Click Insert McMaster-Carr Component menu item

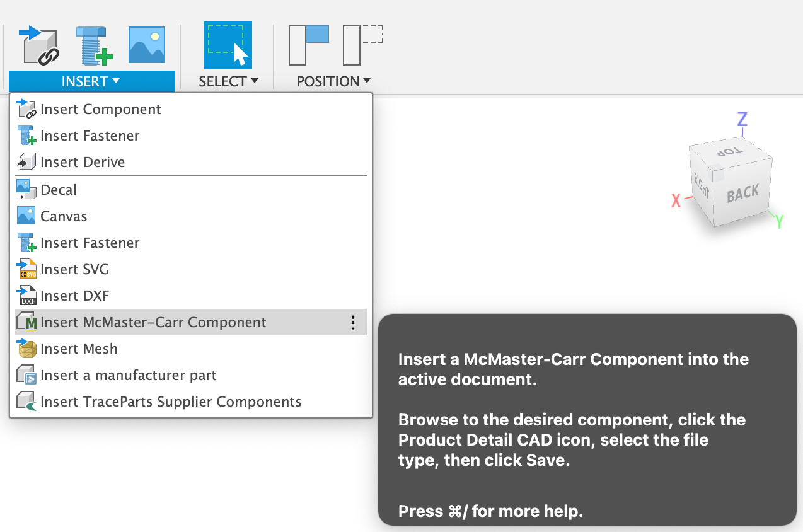(153, 323)
